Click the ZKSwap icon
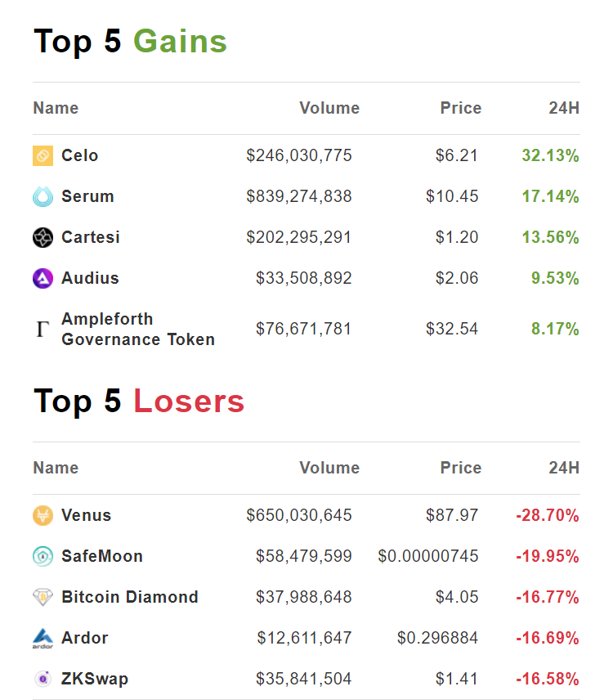 pyautogui.click(x=43, y=679)
